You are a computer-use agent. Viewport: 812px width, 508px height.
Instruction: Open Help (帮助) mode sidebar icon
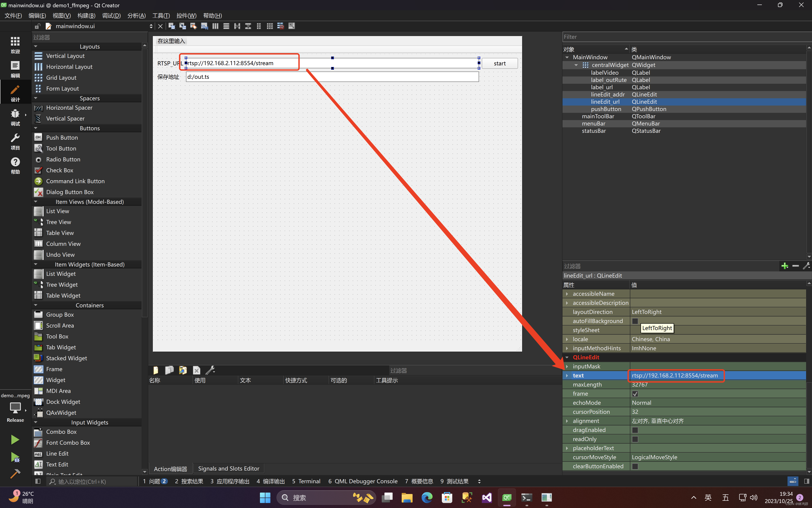coord(15,166)
